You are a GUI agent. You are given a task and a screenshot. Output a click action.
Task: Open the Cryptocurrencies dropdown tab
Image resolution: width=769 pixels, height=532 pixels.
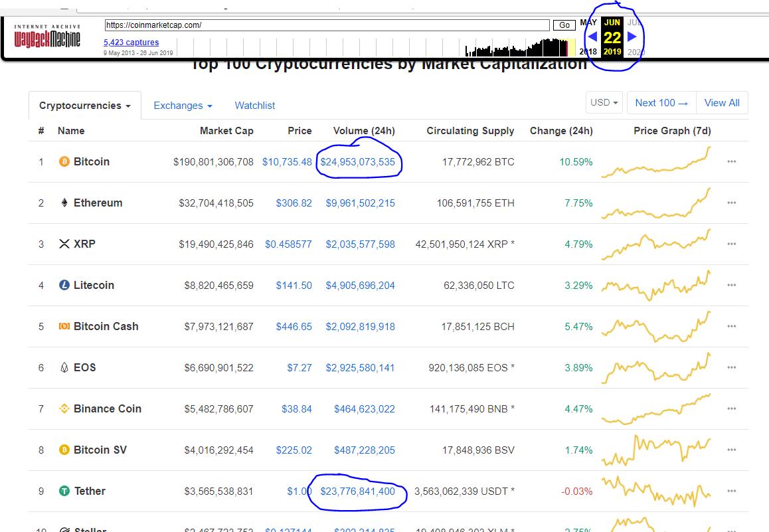tap(85, 106)
